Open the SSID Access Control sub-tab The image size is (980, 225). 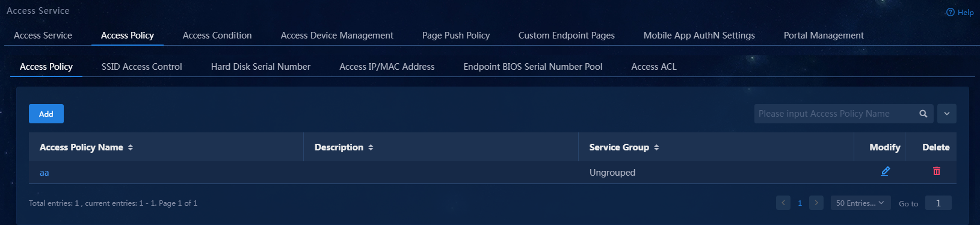[x=142, y=67]
